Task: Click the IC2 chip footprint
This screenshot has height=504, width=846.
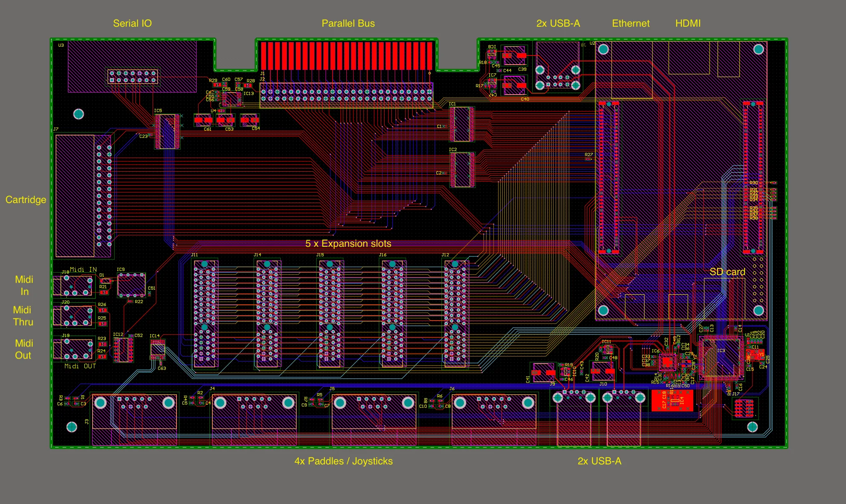Action: click(461, 170)
